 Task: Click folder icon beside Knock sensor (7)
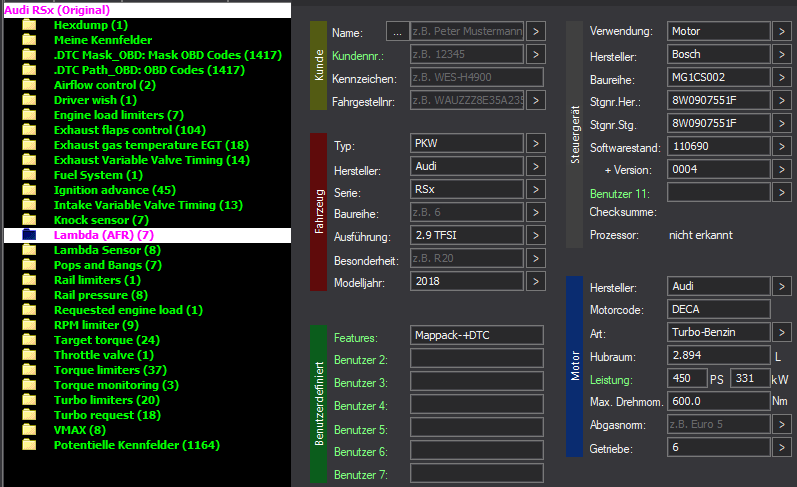29,220
